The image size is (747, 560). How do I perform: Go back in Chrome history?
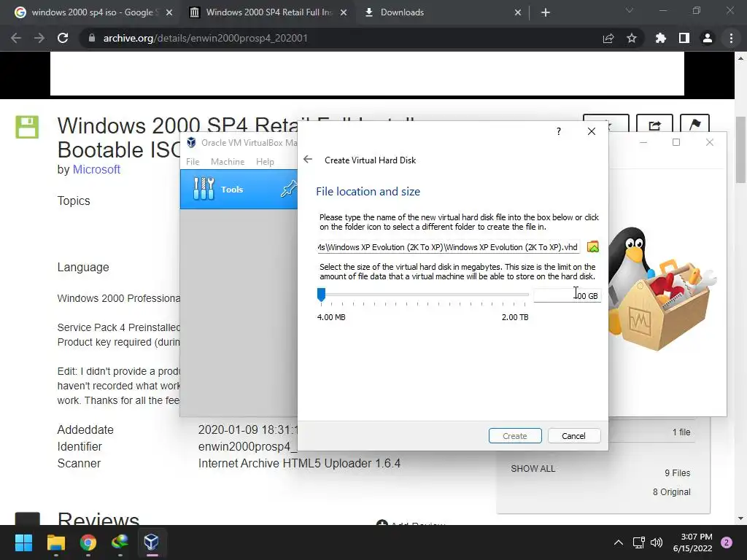click(16, 38)
